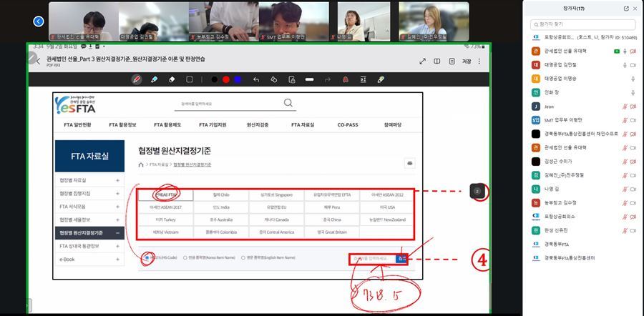Go to previous video thumbnails page

click(39, 21)
